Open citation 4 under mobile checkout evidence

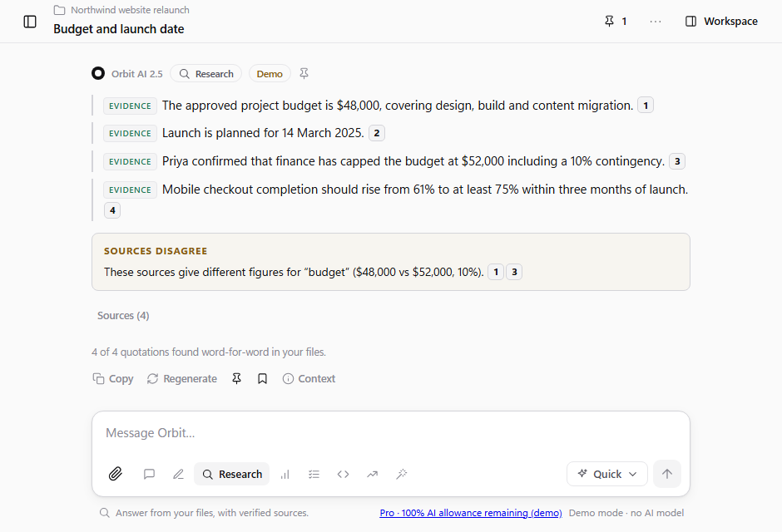(112, 210)
